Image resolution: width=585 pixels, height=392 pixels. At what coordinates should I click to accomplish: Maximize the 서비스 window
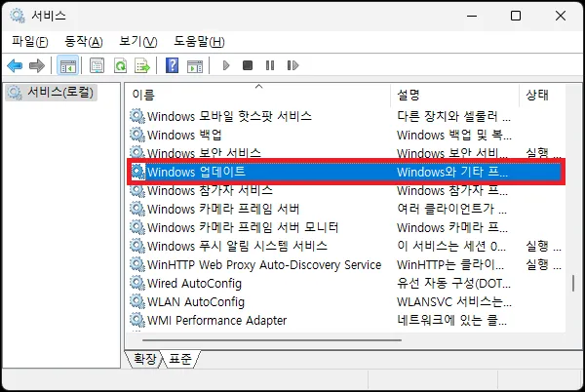516,16
